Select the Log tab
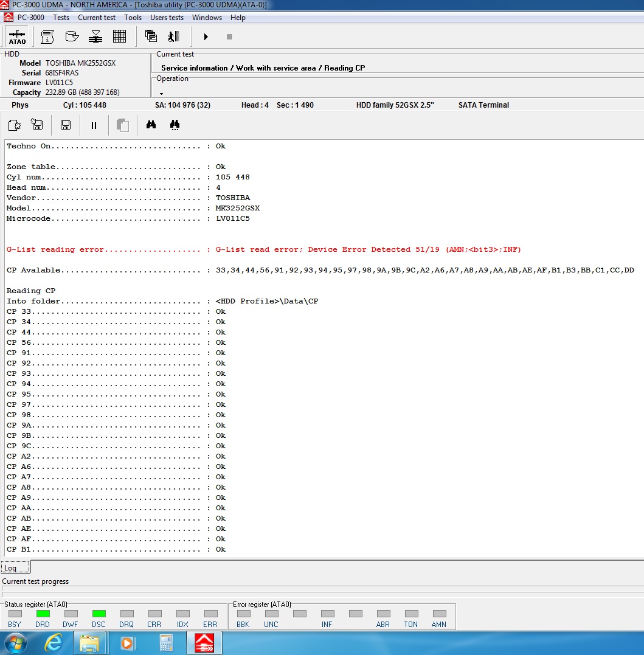Screen dimensions: 644x655 coord(15,567)
